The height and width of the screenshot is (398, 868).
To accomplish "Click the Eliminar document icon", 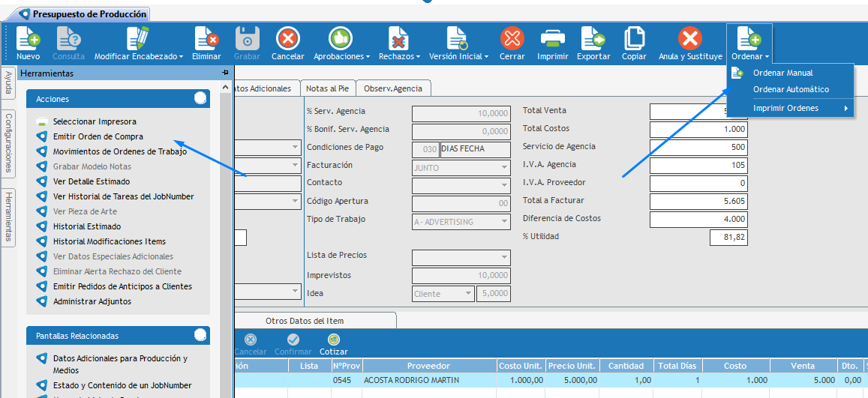I will pos(206,38).
